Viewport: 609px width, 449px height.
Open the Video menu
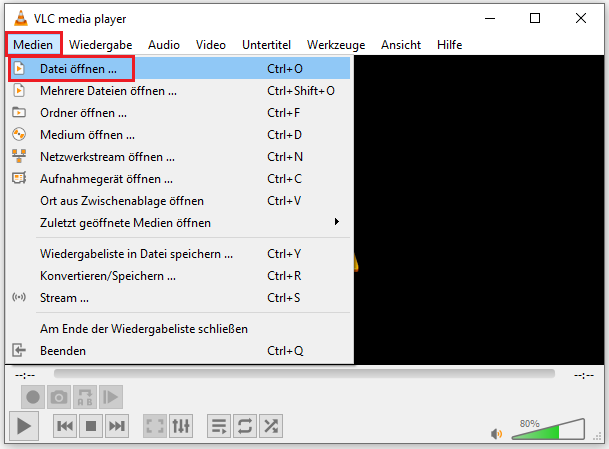pyautogui.click(x=211, y=45)
